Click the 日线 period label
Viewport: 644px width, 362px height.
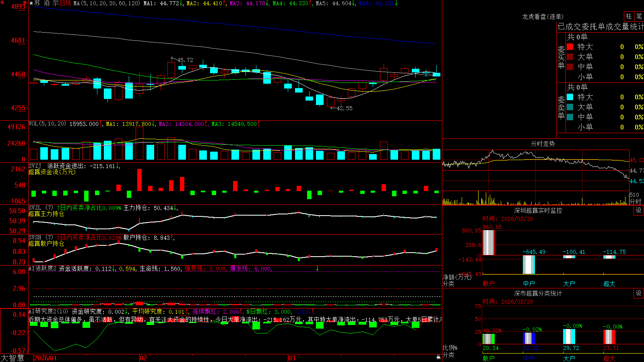pyautogui.click(x=66, y=3)
